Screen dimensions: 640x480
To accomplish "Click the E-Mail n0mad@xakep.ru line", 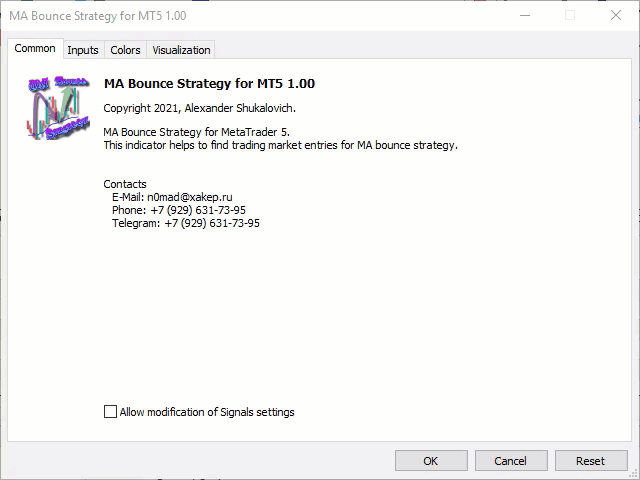I will 172,197.
